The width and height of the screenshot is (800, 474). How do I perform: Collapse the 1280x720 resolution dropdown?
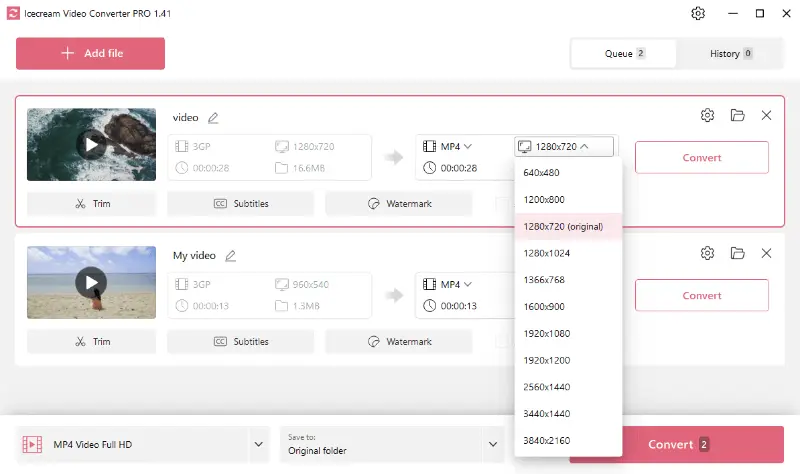click(564, 146)
